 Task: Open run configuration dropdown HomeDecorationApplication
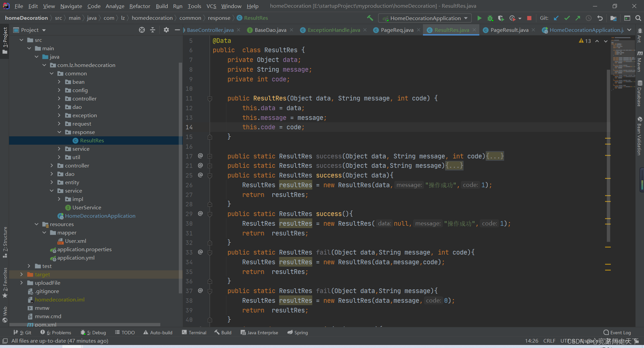[x=425, y=18]
